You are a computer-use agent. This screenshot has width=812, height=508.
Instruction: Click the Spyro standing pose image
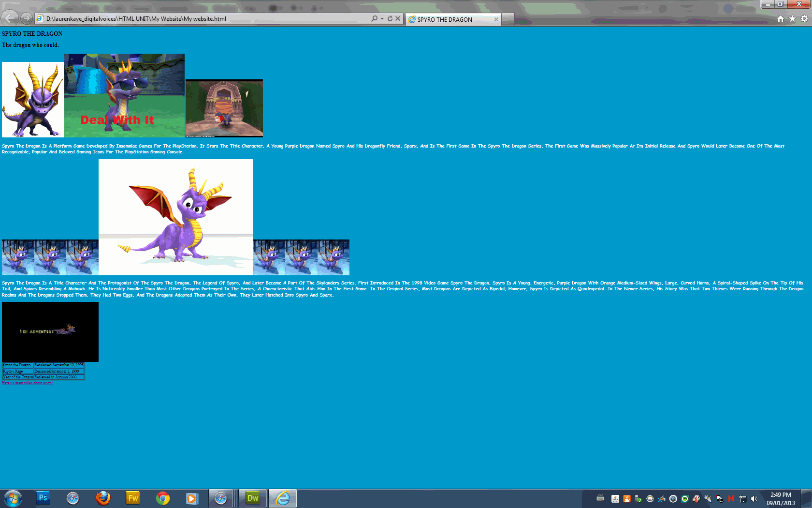tap(33, 100)
